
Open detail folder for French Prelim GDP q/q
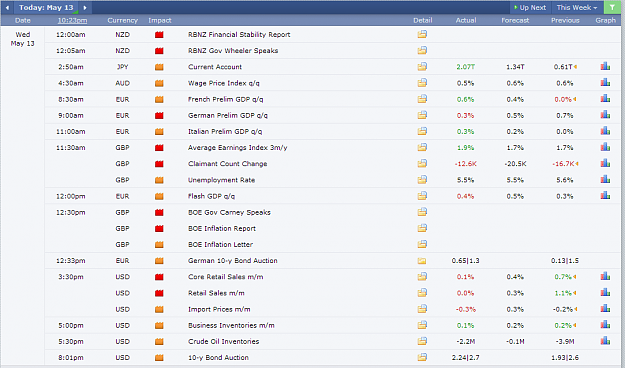[422, 99]
